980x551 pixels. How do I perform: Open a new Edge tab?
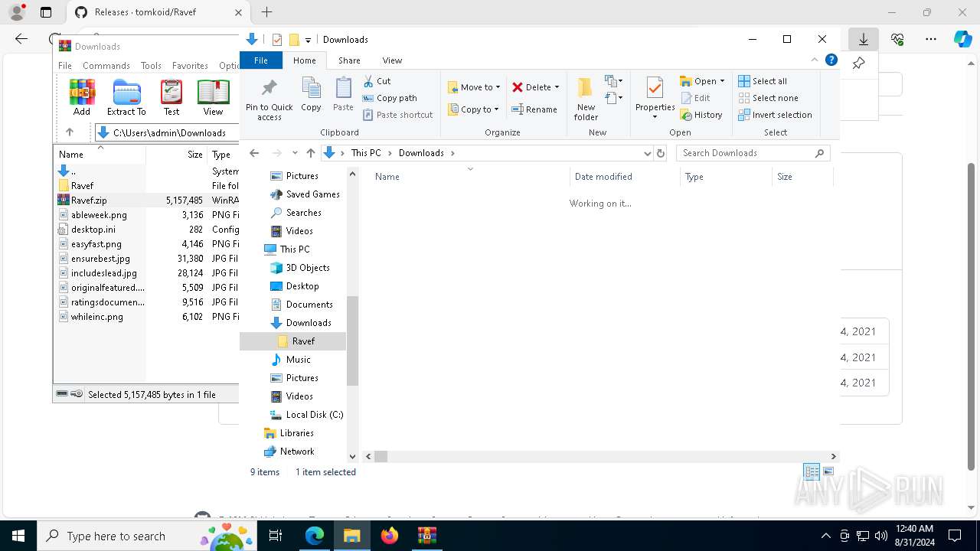(x=266, y=12)
